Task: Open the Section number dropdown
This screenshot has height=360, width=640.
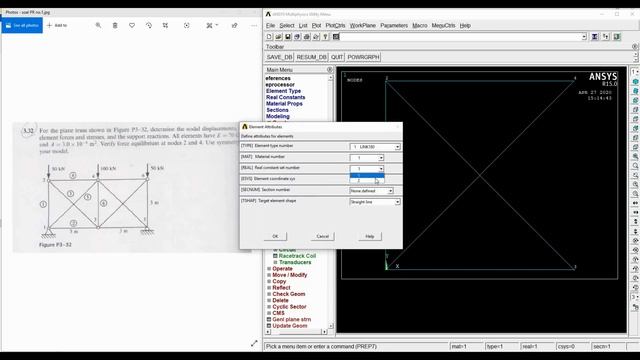Action: [390, 191]
